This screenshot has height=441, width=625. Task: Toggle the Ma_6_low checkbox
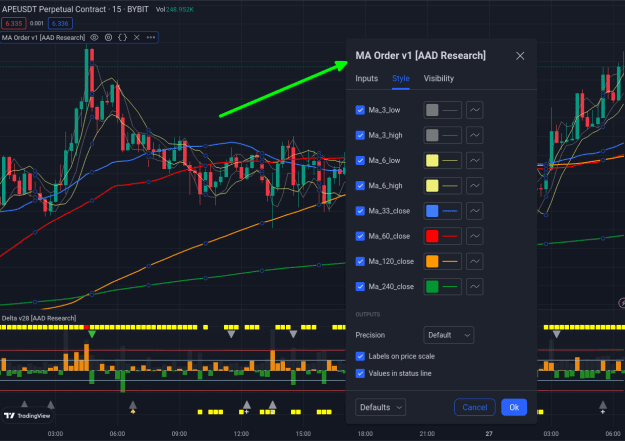pos(360,160)
